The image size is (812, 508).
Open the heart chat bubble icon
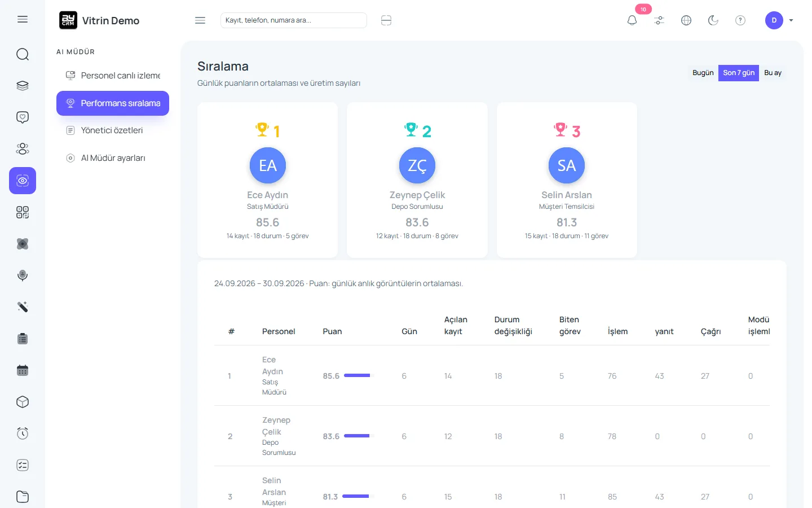(23, 117)
